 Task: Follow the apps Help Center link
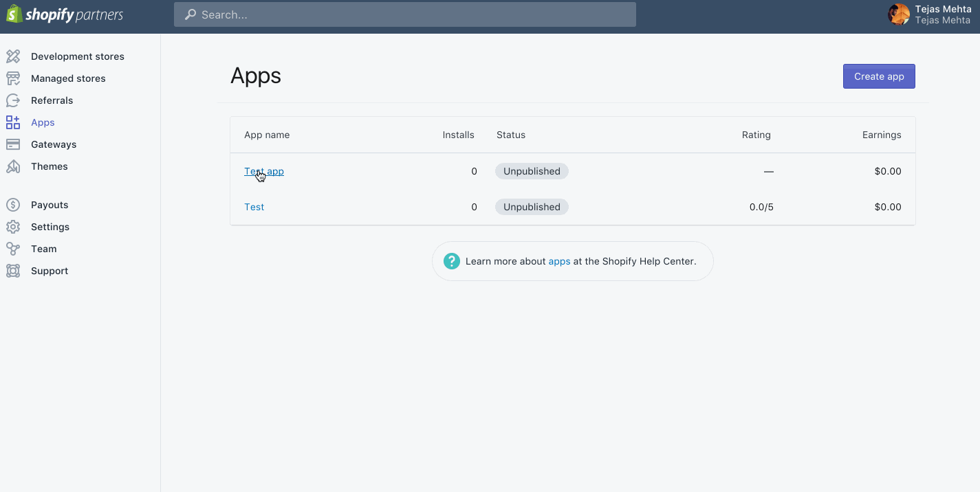click(559, 261)
